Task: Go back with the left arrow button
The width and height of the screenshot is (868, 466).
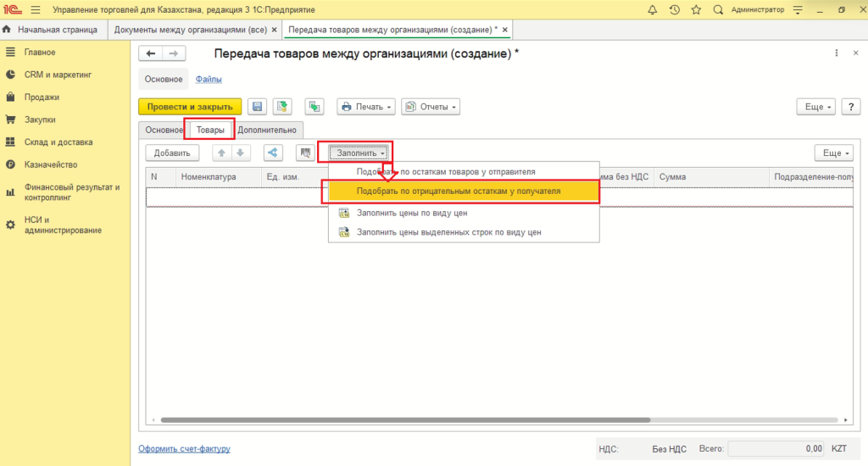Action: click(x=150, y=53)
